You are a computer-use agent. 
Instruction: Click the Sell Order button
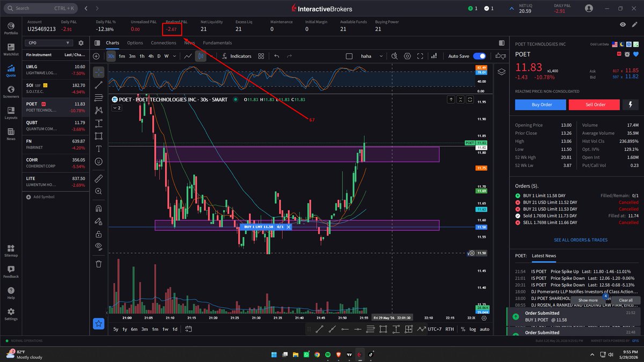(594, 105)
